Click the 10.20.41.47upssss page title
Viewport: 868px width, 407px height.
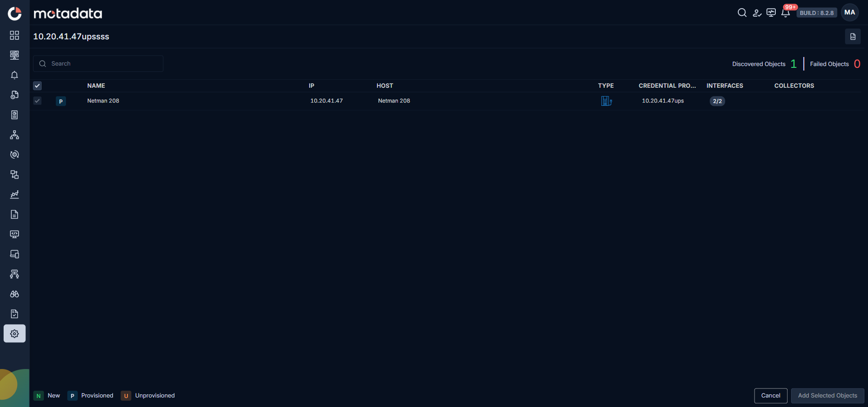[x=71, y=37]
